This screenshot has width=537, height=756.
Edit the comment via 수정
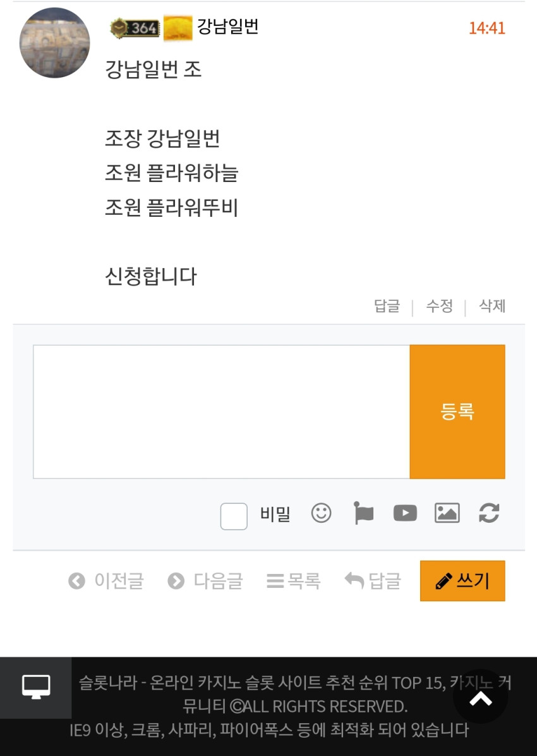440,306
